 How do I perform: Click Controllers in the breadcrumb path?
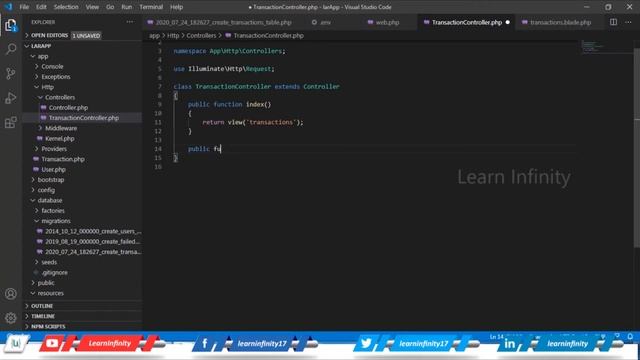click(201, 36)
